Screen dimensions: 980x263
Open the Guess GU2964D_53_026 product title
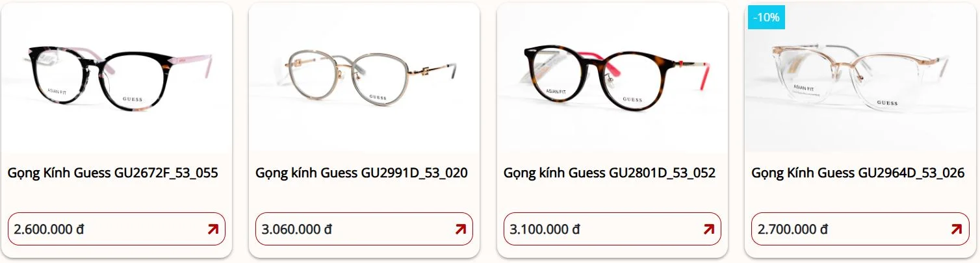click(857, 173)
